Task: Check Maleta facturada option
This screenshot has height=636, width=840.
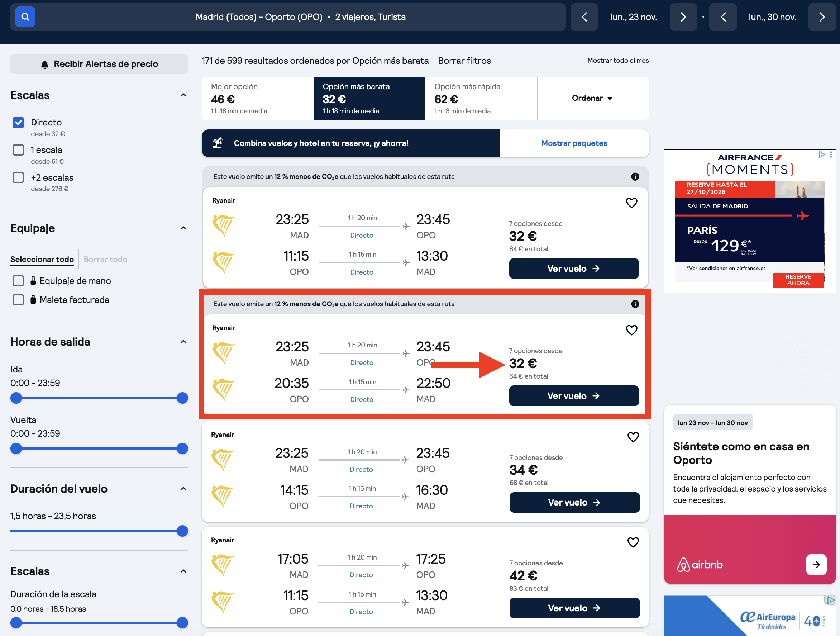Action: click(x=18, y=300)
